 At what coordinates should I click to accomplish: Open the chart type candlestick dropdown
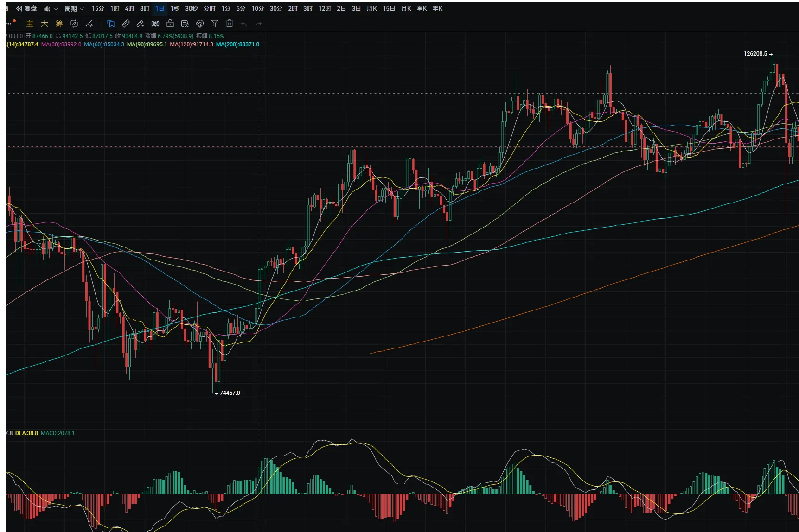click(51, 8)
